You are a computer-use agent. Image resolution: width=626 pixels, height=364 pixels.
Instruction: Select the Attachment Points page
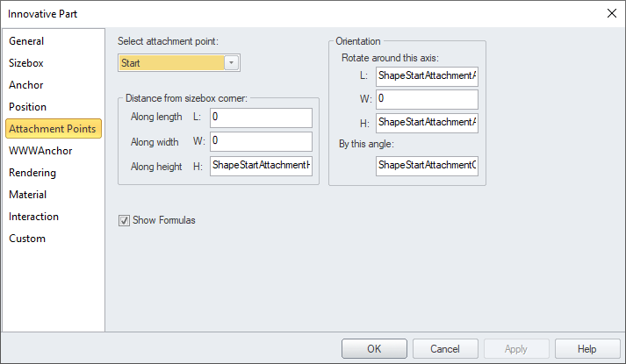pos(54,128)
